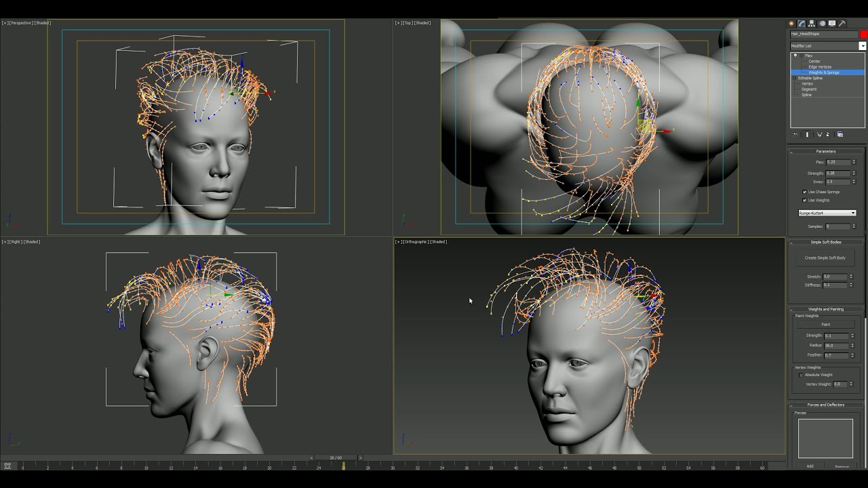This screenshot has height=488, width=868.
Task: Click the Paint weights button
Action: coord(825,324)
